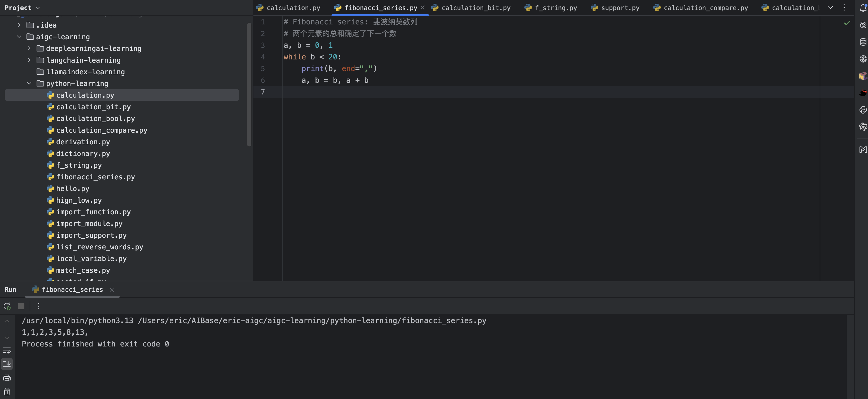
Task: Close the fibonacci_series run tab
Action: pos(112,290)
